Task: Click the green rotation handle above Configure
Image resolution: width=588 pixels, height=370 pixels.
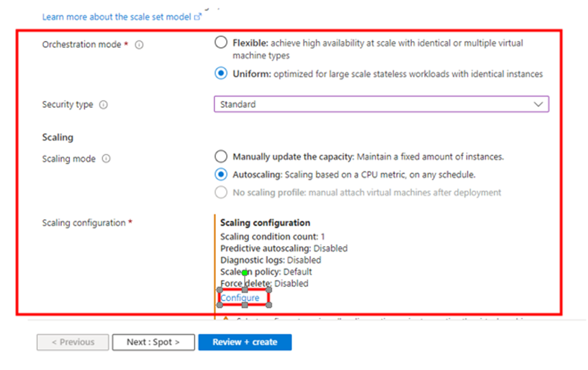Action: pyautogui.click(x=245, y=273)
